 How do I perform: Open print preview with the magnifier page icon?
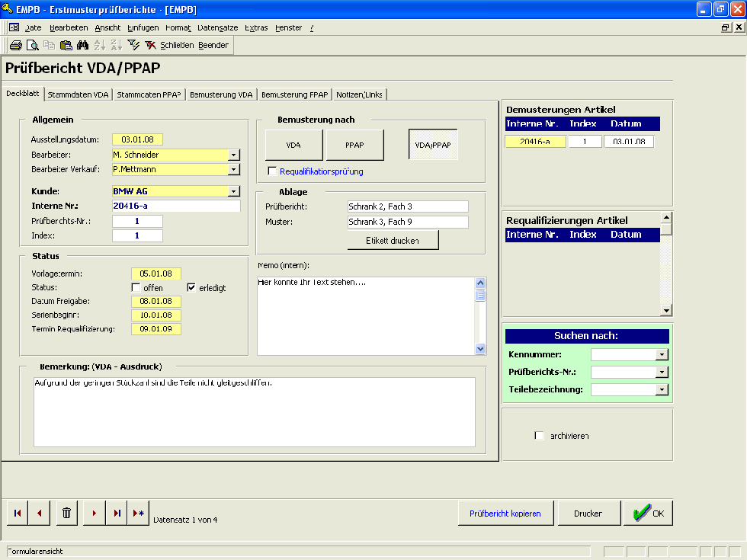click(32, 45)
